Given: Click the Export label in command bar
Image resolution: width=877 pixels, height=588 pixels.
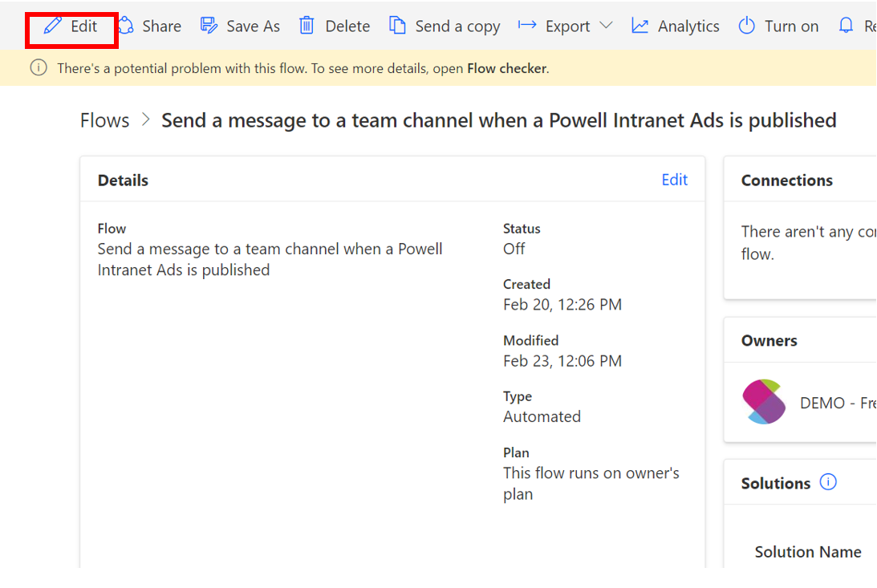Looking at the screenshot, I should [568, 26].
